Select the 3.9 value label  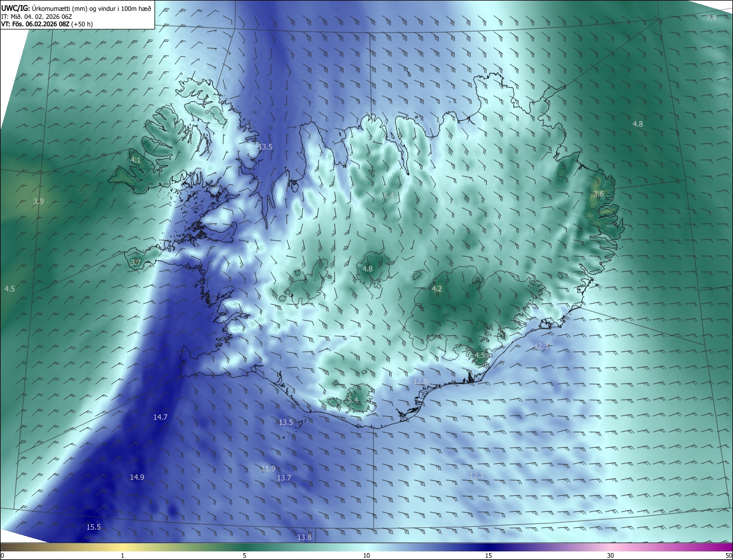click(x=38, y=201)
